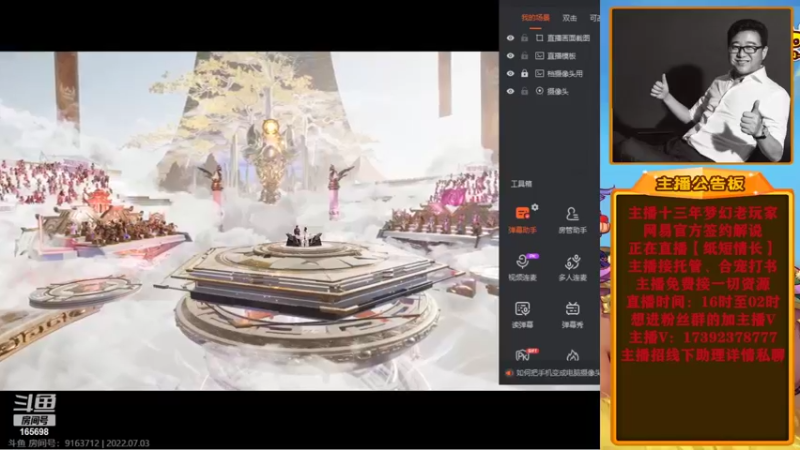Click announcement line 网易官方签约解说
This screenshot has height=450, width=800.
click(703, 230)
